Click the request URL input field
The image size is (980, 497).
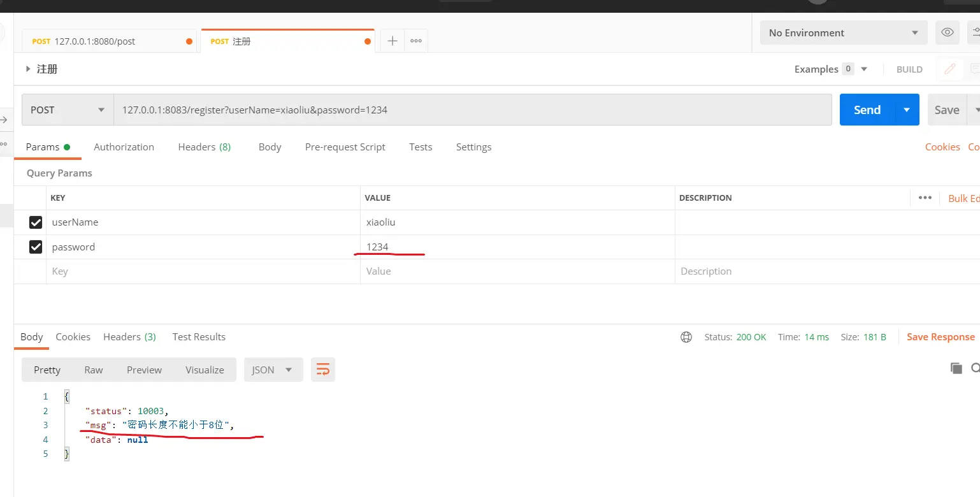(x=472, y=110)
